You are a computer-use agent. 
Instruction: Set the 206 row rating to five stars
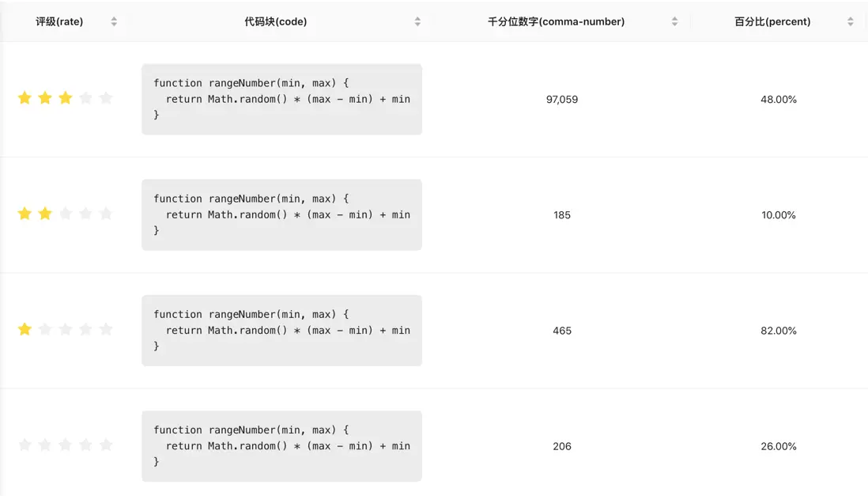(106, 445)
